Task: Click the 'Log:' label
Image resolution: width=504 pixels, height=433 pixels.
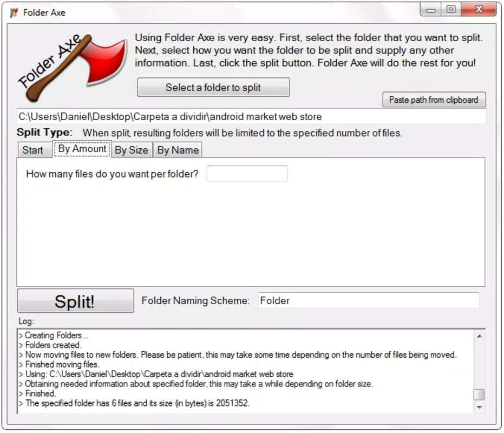Action: [27, 321]
